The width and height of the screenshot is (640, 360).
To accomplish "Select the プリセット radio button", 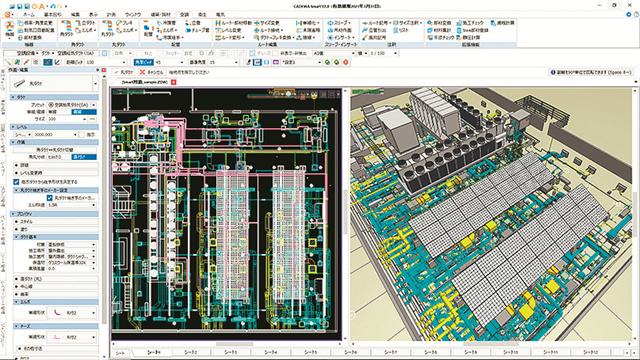I will coord(51,105).
